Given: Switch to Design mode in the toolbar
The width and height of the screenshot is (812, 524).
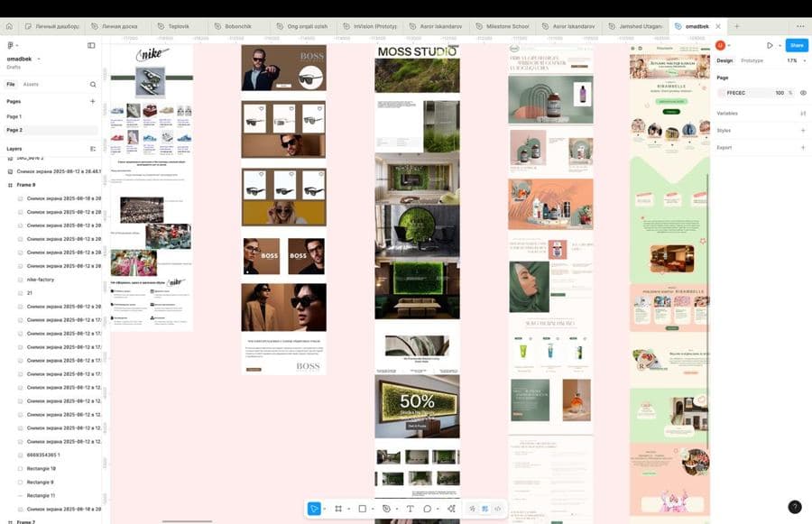Looking at the screenshot, I should pos(484,509).
